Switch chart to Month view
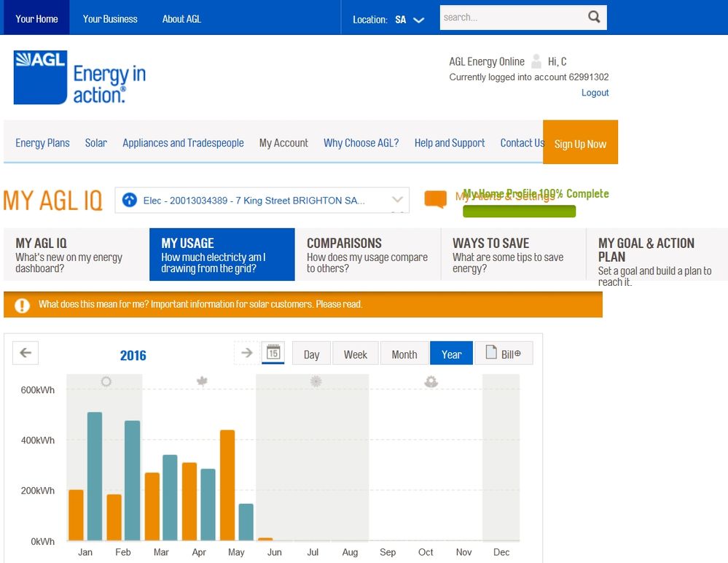Screen dimensions: 728x563 404,354
